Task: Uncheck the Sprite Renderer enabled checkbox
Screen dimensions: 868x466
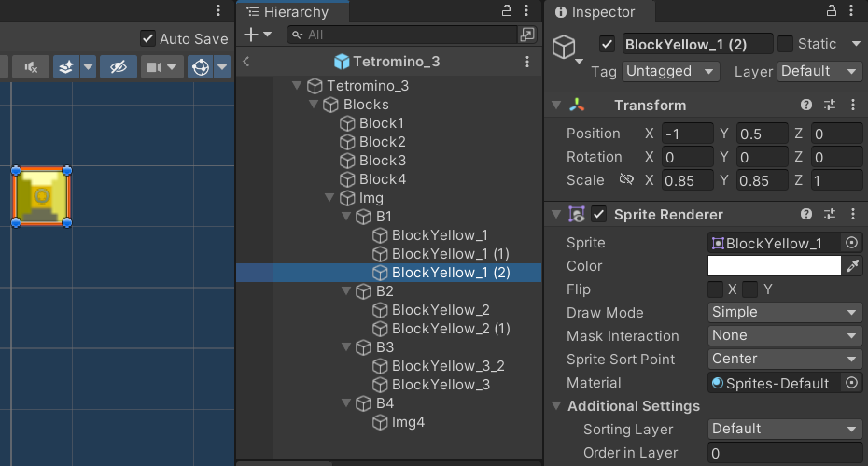Action: pos(598,215)
